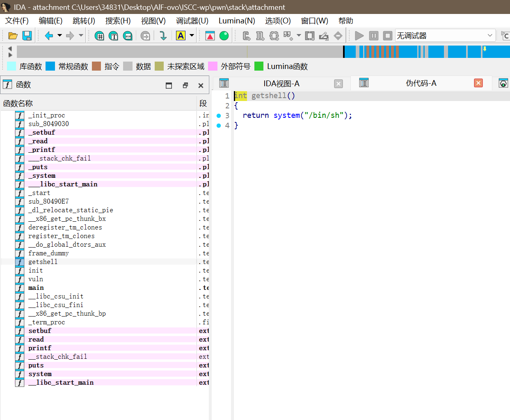Open the 视图(V) menu
Screen dimensions: 510x420
tap(153, 21)
